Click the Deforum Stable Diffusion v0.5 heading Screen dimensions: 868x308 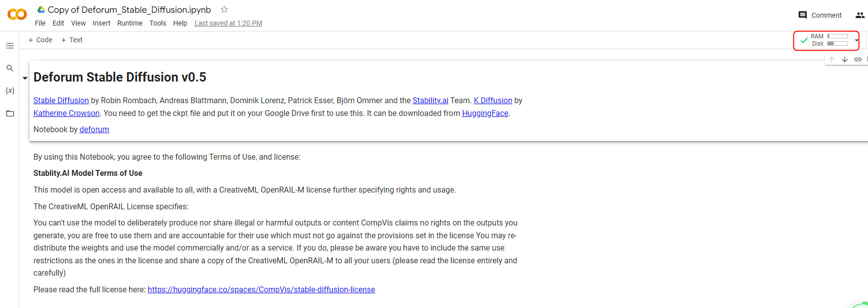point(120,77)
